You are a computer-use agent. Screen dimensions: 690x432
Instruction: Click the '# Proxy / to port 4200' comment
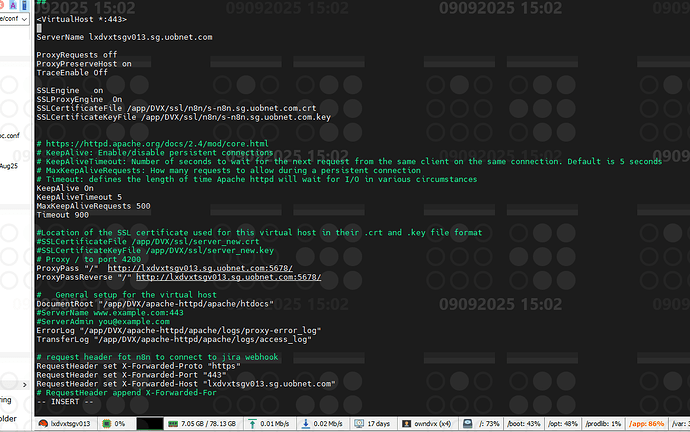click(x=89, y=259)
